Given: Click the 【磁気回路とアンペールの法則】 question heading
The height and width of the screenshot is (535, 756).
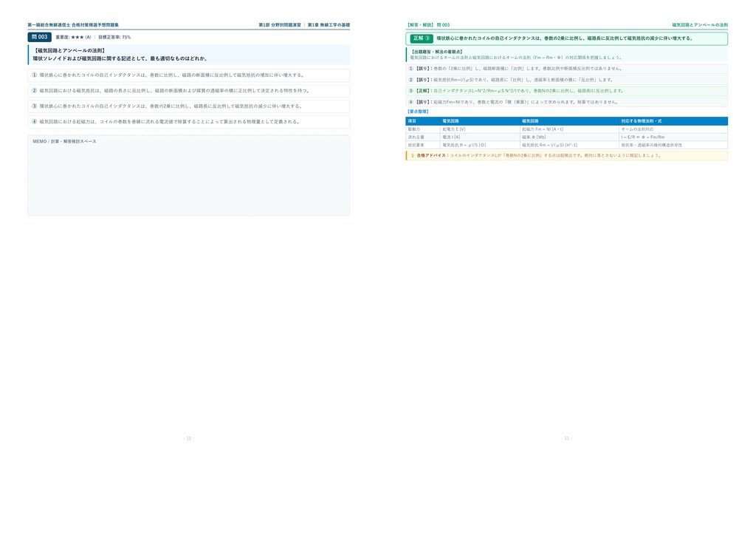Looking at the screenshot, I should [x=70, y=51].
